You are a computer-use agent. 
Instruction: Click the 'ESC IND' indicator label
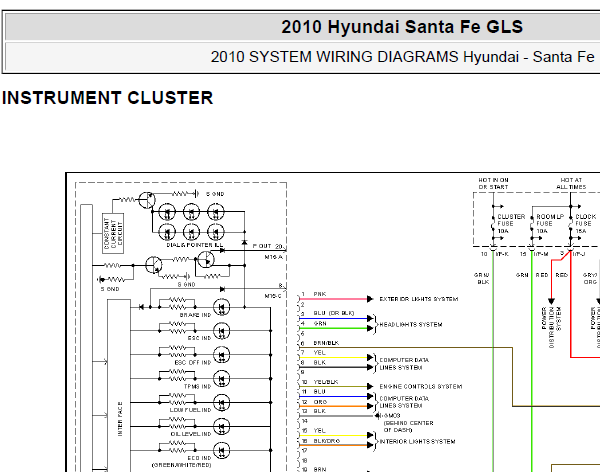pos(199,338)
